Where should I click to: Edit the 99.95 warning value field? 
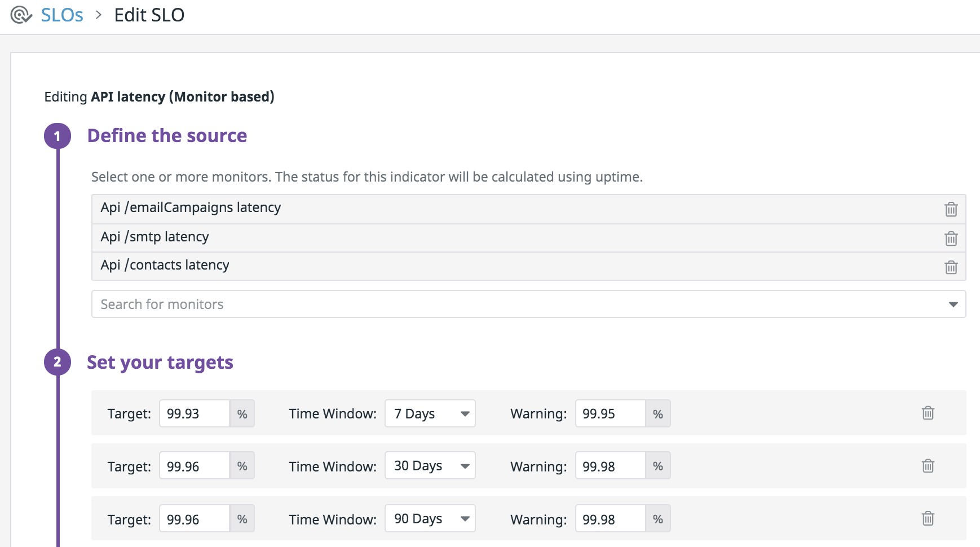pos(610,414)
